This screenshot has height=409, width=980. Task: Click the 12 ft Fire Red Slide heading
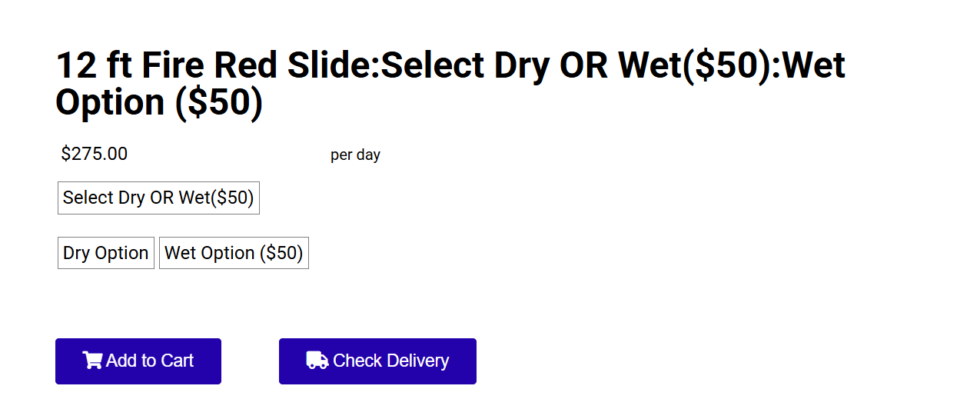coord(450,84)
